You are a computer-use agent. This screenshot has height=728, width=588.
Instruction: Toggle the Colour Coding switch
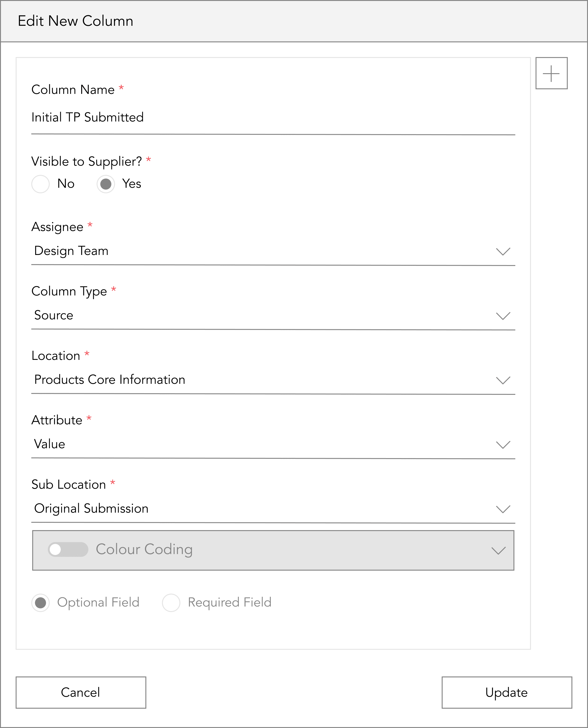(68, 549)
